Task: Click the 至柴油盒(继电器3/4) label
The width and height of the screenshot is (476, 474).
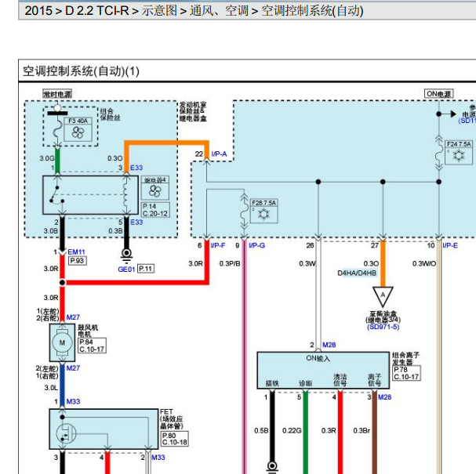Action: (383, 317)
